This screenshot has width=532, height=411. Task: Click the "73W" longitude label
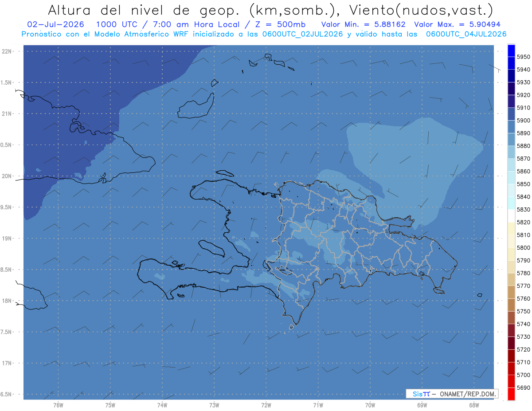pyautogui.click(x=214, y=405)
